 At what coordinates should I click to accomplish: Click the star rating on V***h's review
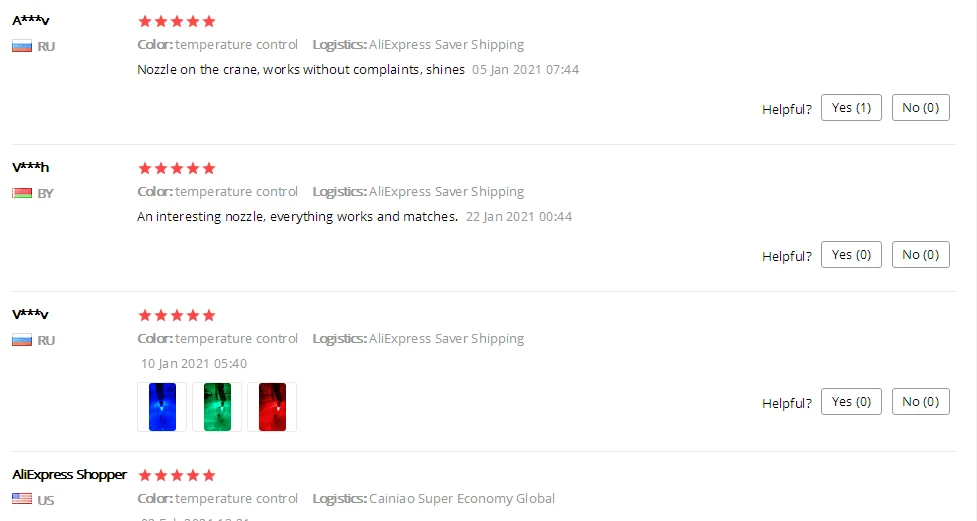177,169
